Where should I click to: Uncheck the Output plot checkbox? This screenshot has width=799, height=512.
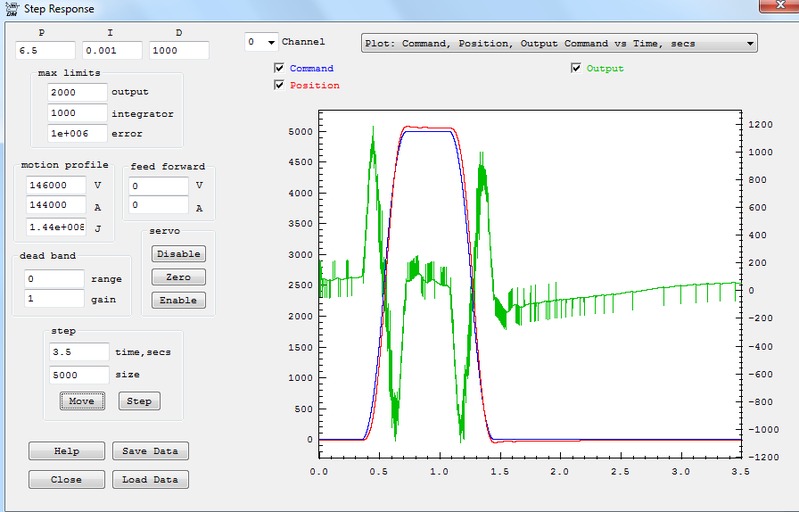576,69
